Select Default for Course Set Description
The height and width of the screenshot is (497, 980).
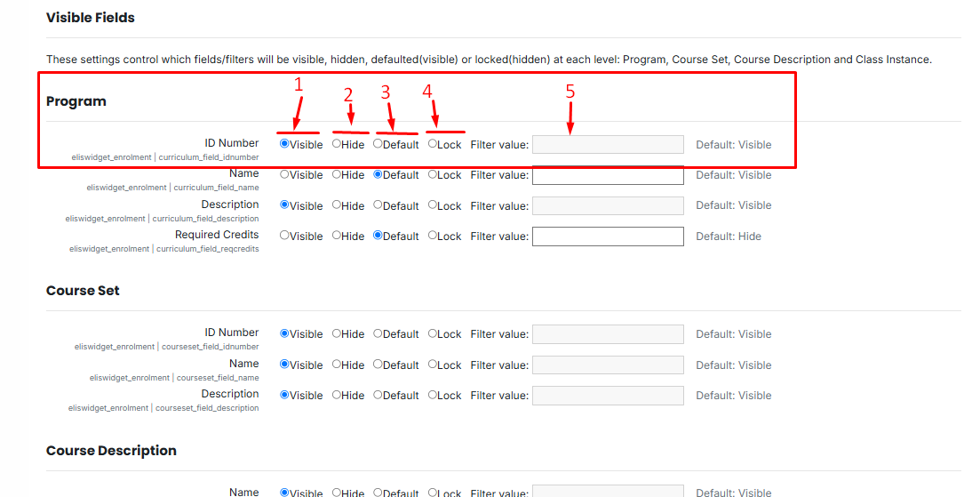pyautogui.click(x=378, y=395)
